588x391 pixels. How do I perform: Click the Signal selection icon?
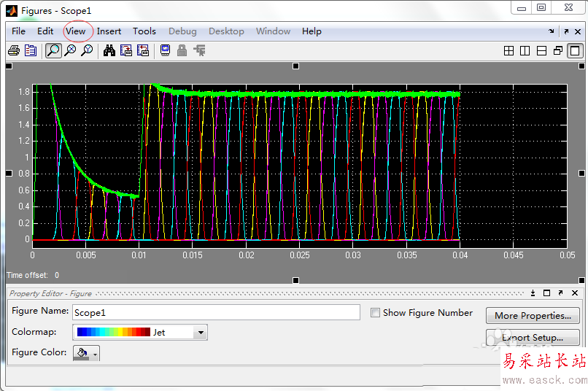199,50
